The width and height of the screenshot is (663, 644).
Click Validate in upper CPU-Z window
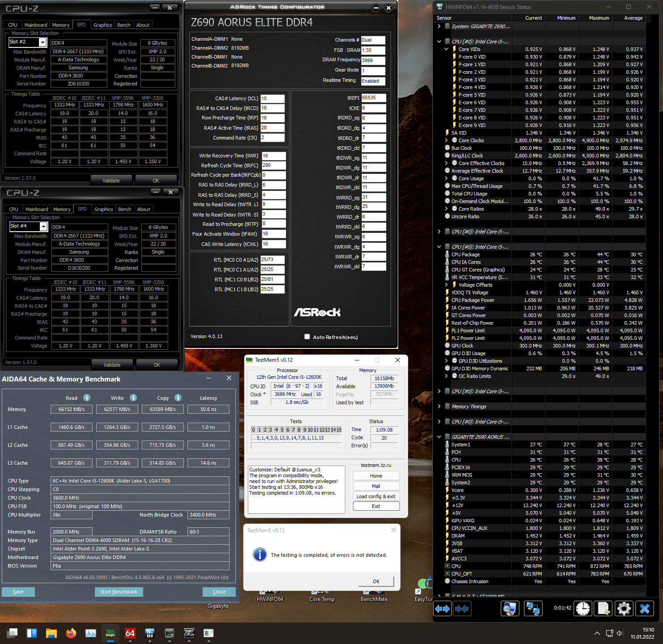111,181
